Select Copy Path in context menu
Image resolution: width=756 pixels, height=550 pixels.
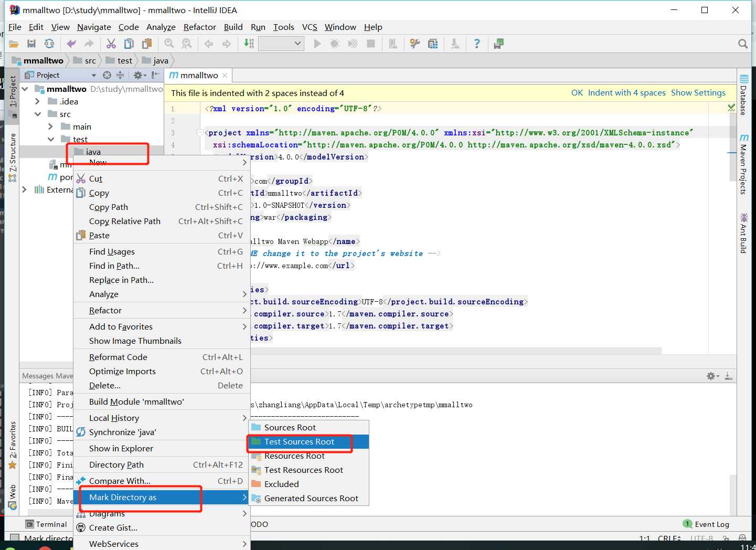162,207
